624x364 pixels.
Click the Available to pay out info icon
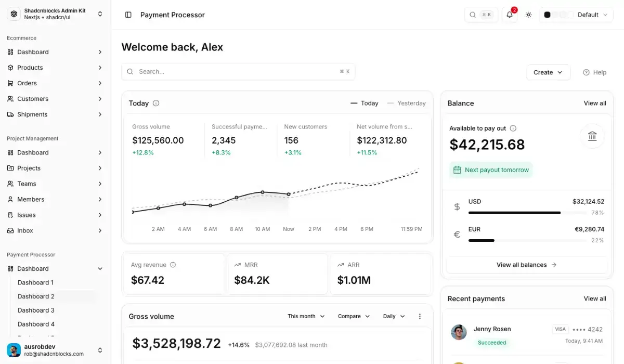pyautogui.click(x=513, y=128)
